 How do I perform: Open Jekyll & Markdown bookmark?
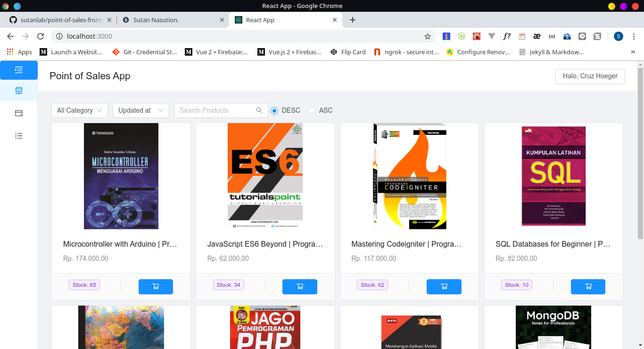coord(552,52)
